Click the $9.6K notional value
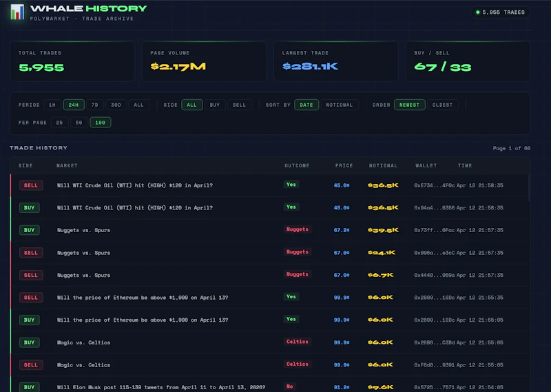 click(381, 387)
